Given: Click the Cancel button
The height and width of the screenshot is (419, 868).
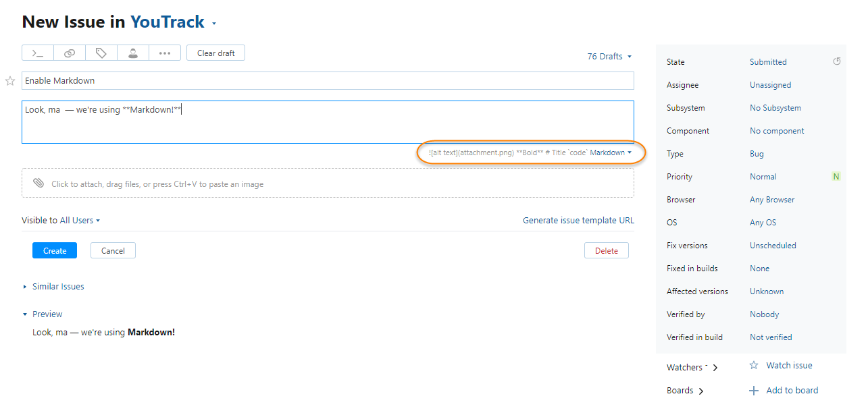Looking at the screenshot, I should coord(113,251).
